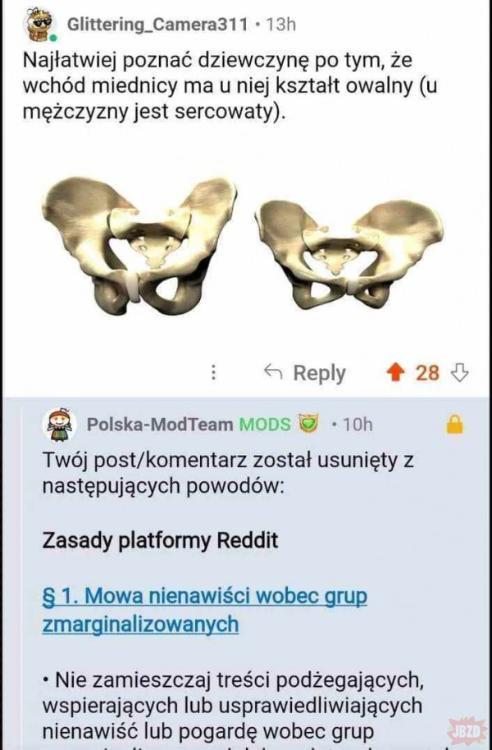Follow the hate speech rule § 1 link
The width and height of the screenshot is (492, 750).
tap(205, 610)
